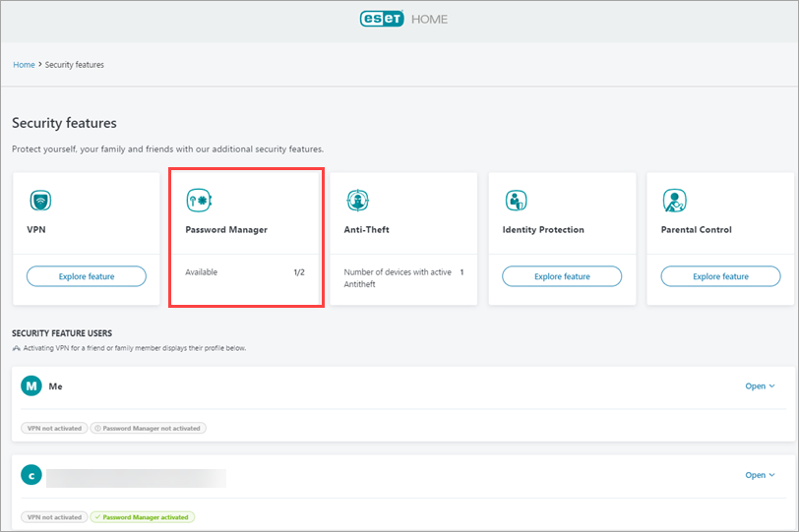This screenshot has width=799, height=532.
Task: Click the 'VPN not activated' badge for user c
Action: pyautogui.click(x=54, y=517)
